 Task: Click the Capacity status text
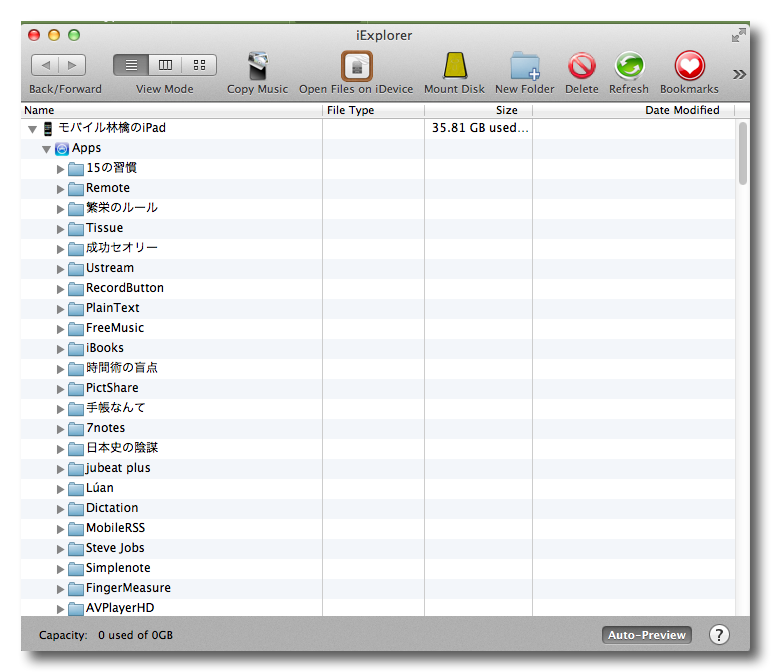pos(106,635)
